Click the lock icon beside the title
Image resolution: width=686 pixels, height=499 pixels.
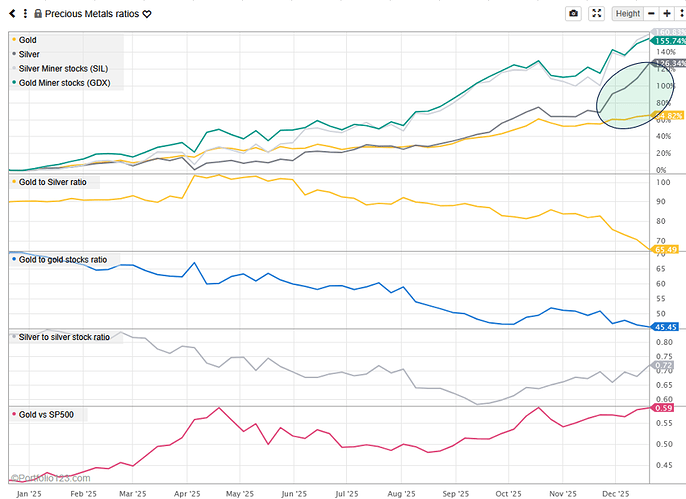pos(37,14)
